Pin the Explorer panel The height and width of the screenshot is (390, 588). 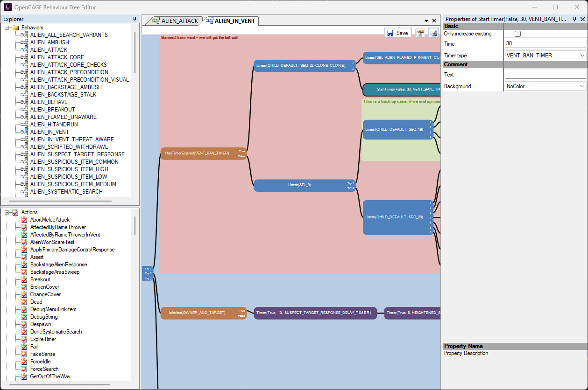135,19
